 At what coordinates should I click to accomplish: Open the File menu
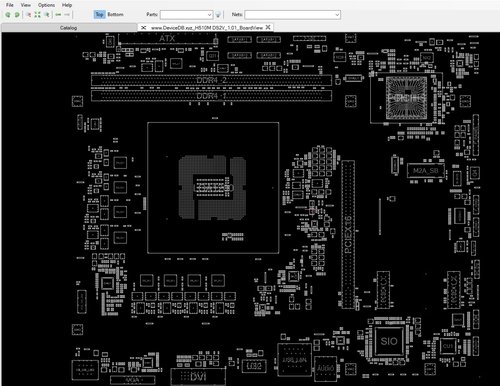click(x=10, y=5)
